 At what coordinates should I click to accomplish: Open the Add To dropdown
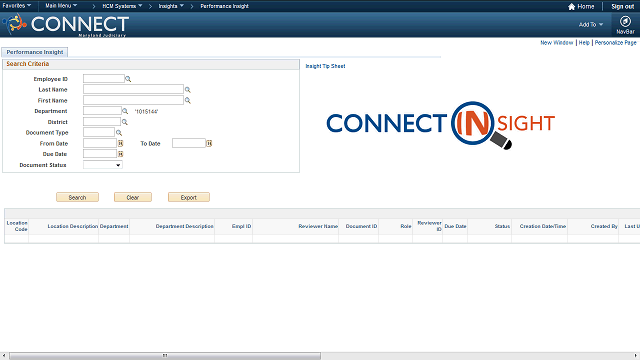coord(591,24)
